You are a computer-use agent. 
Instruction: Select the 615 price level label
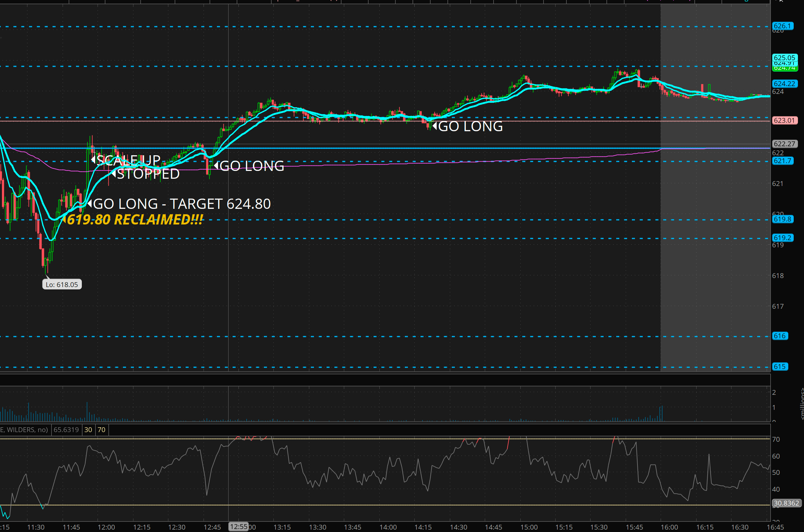780,367
